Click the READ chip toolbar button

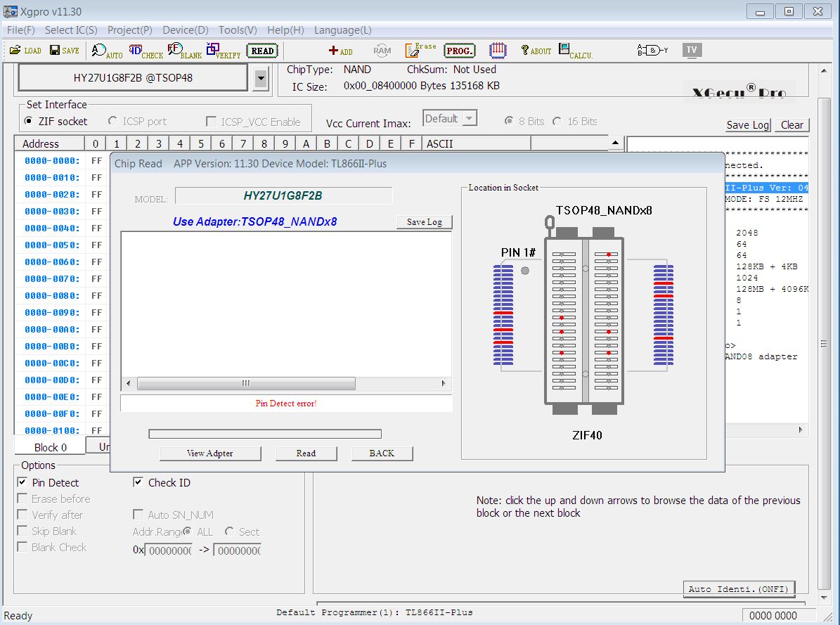click(x=262, y=51)
